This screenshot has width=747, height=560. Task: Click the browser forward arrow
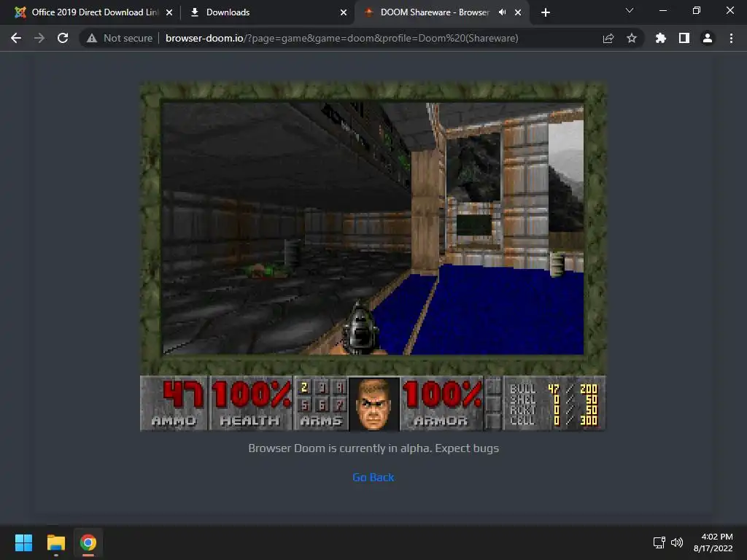click(x=39, y=38)
